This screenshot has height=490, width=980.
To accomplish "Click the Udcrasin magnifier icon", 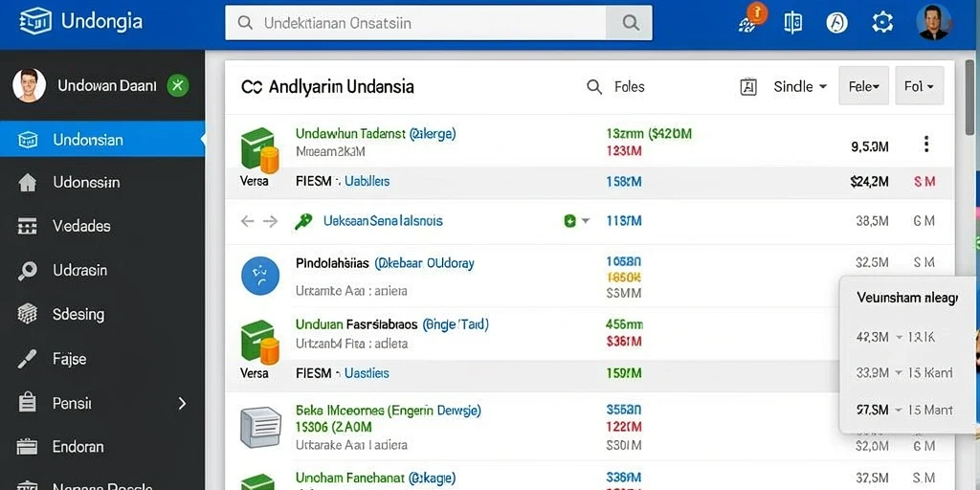I will (28, 271).
